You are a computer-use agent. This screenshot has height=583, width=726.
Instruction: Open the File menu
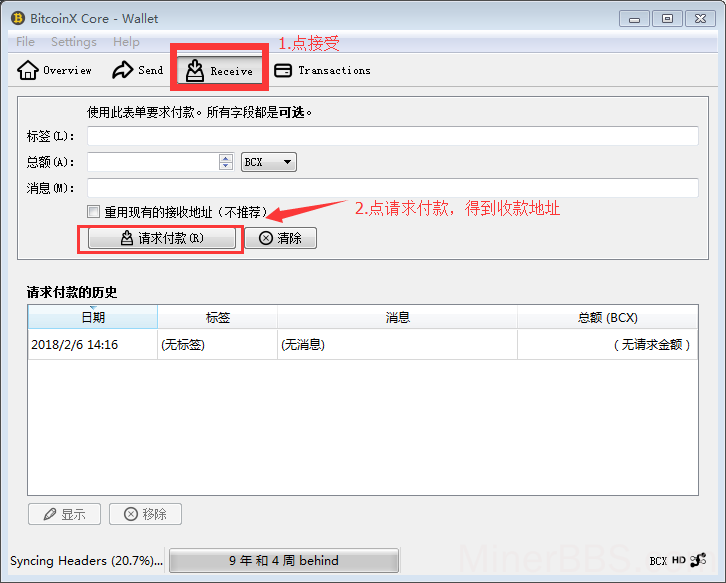pyautogui.click(x=25, y=42)
